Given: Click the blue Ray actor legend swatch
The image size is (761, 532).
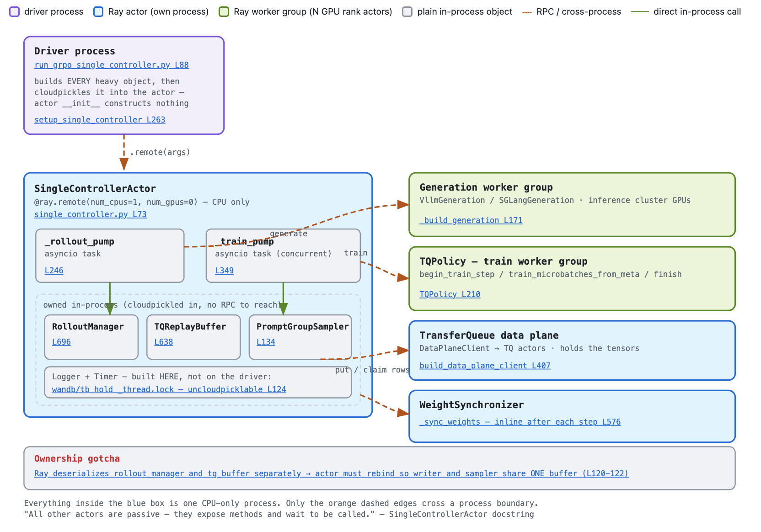Looking at the screenshot, I should coord(98,12).
